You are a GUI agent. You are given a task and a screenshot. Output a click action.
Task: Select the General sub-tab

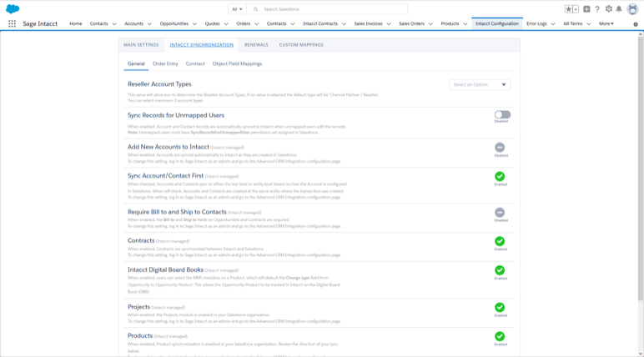click(x=136, y=63)
